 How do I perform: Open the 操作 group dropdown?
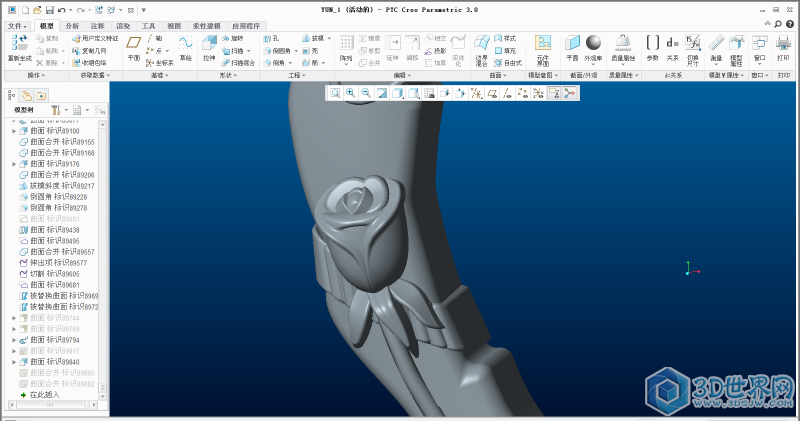click(x=36, y=75)
